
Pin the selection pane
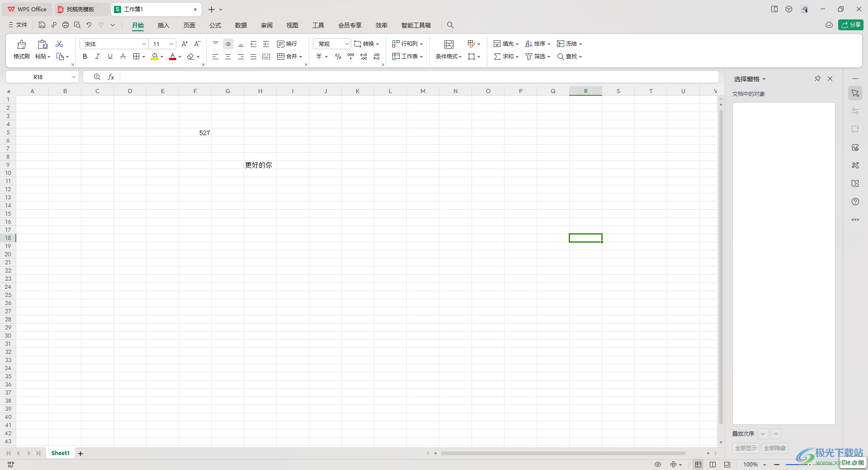pos(817,79)
